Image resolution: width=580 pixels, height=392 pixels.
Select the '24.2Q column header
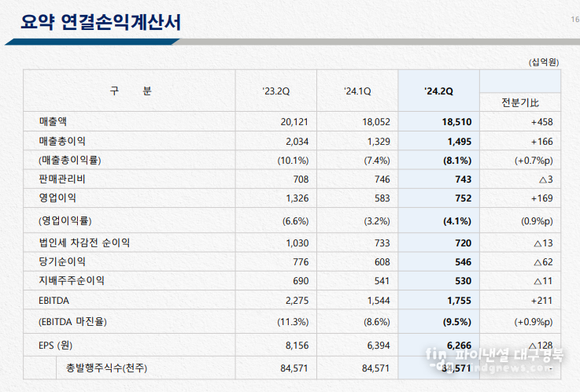438,91
